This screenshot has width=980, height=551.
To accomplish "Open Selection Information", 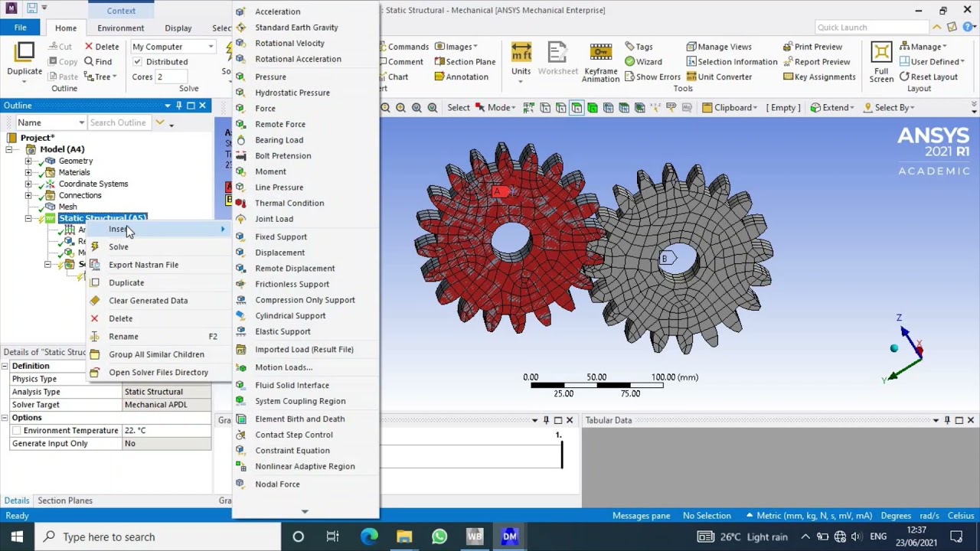I will pos(731,62).
